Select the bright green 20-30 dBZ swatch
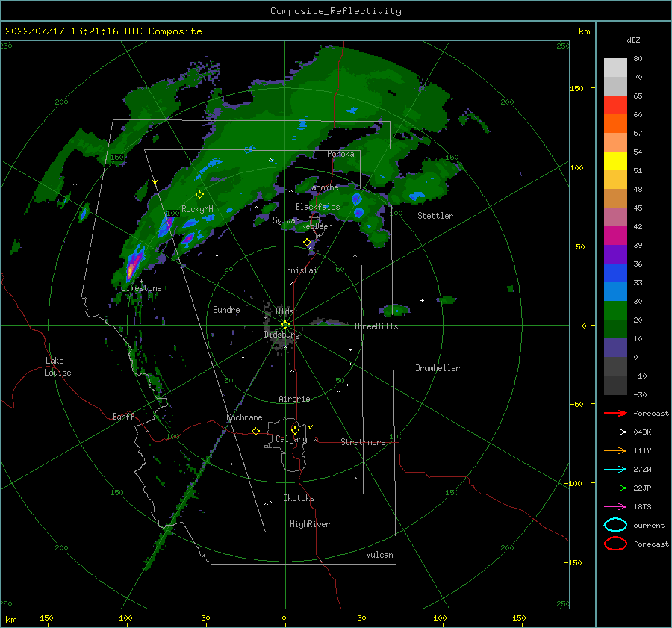672x628 pixels. tap(615, 311)
